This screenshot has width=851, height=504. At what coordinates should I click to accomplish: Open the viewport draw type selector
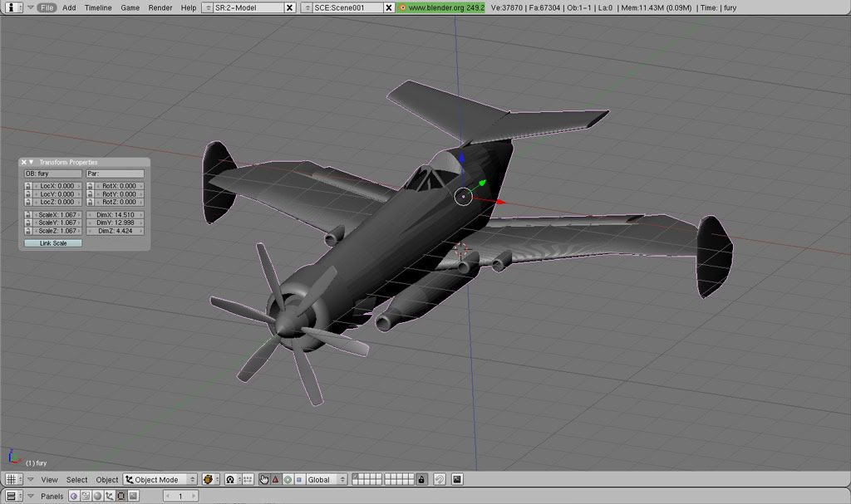click(x=210, y=480)
